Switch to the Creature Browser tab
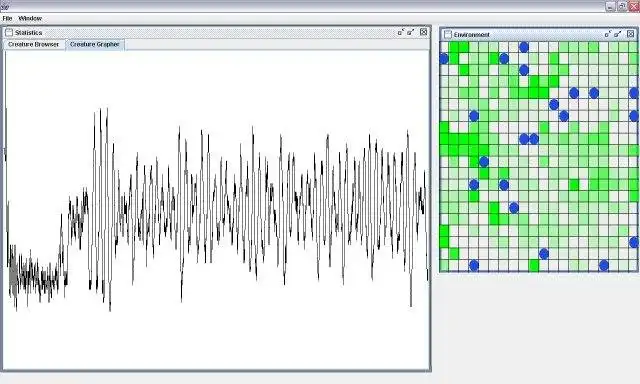The image size is (640, 384). coord(33,44)
